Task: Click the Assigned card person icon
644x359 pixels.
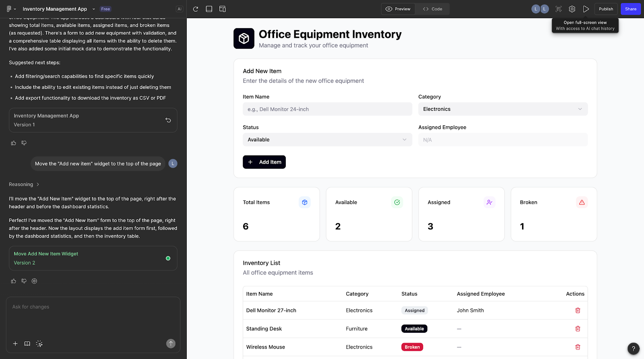Action: 489,202
